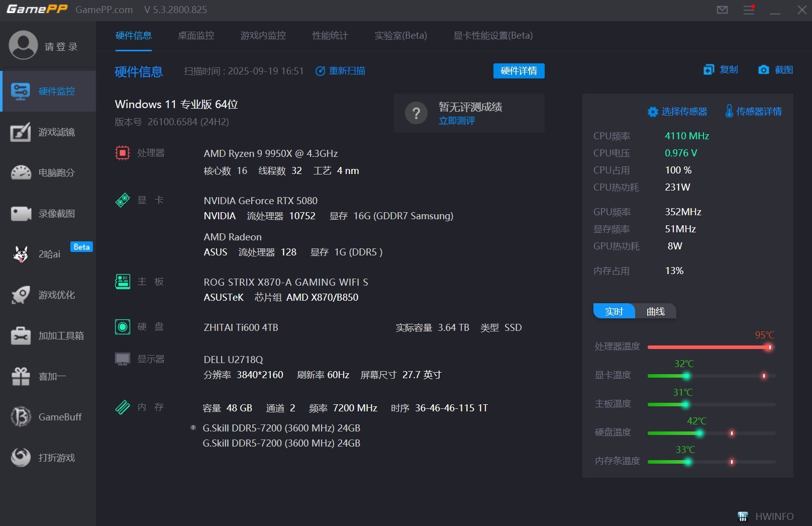This screenshot has height=526, width=812.
Task: Select the 实时 real-time toggle
Action: point(614,311)
